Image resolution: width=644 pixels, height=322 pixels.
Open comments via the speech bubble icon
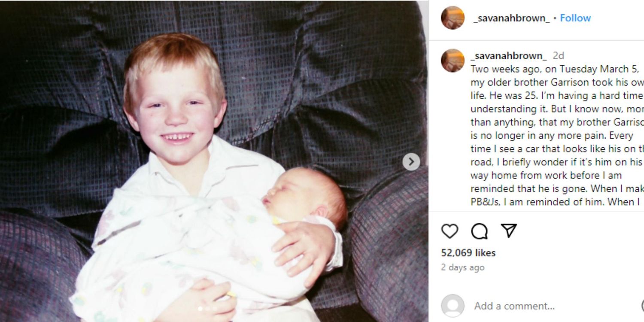tap(479, 231)
